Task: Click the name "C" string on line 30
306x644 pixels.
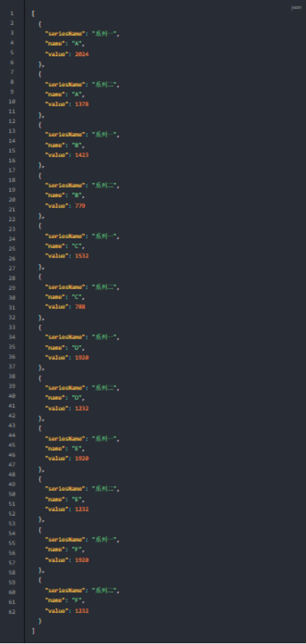Action: point(78,297)
